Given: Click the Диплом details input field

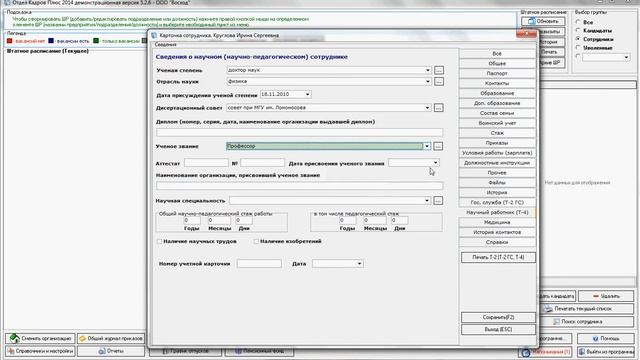Looking at the screenshot, I should [x=300, y=132].
